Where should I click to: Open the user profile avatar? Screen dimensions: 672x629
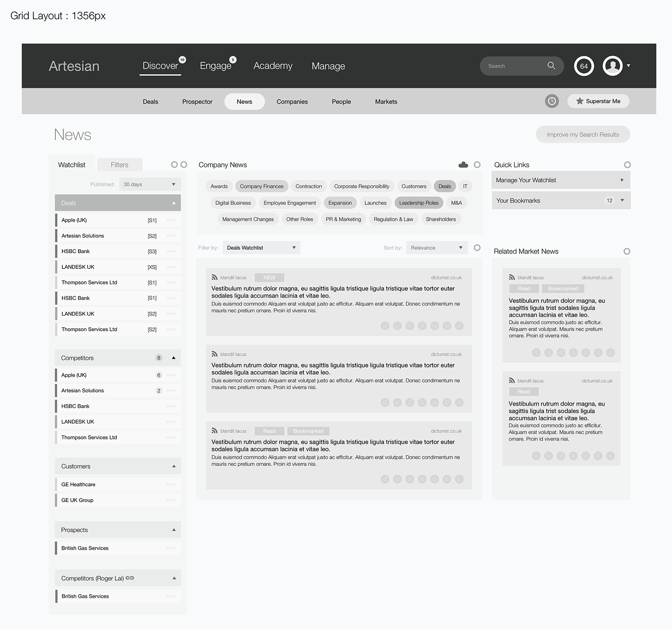(x=612, y=66)
